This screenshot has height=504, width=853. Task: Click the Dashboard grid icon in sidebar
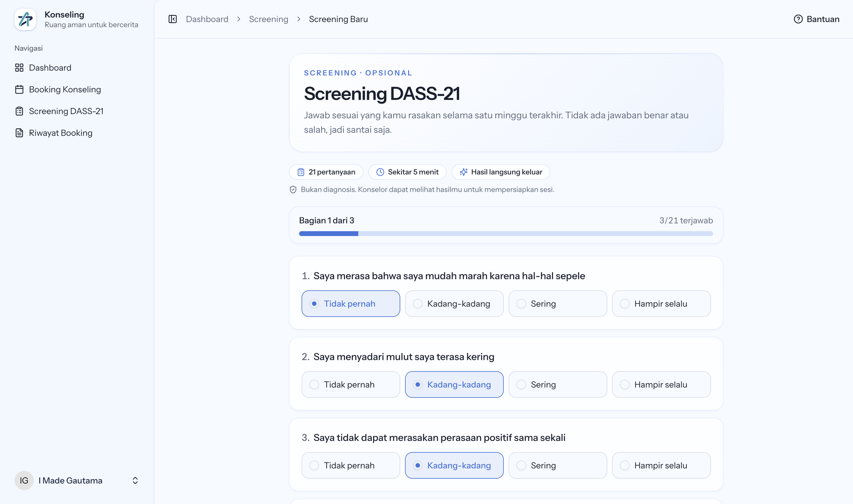point(19,68)
